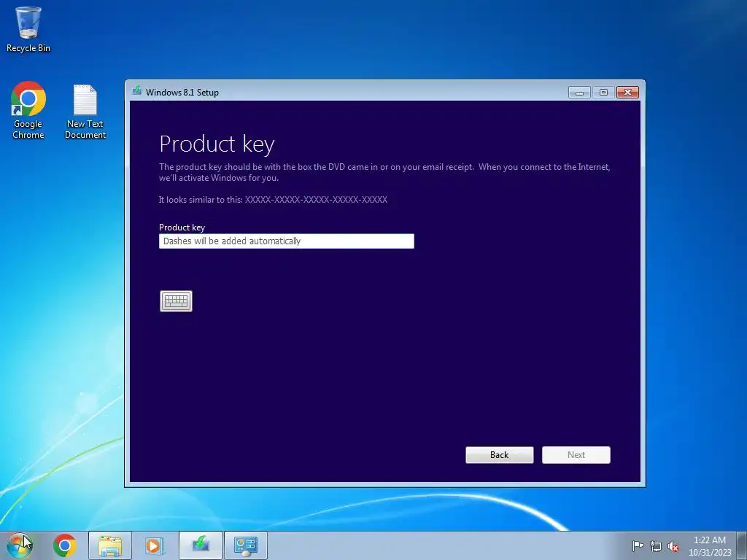Launch Chrome from the taskbar
The height and width of the screenshot is (560, 747).
coord(65,545)
